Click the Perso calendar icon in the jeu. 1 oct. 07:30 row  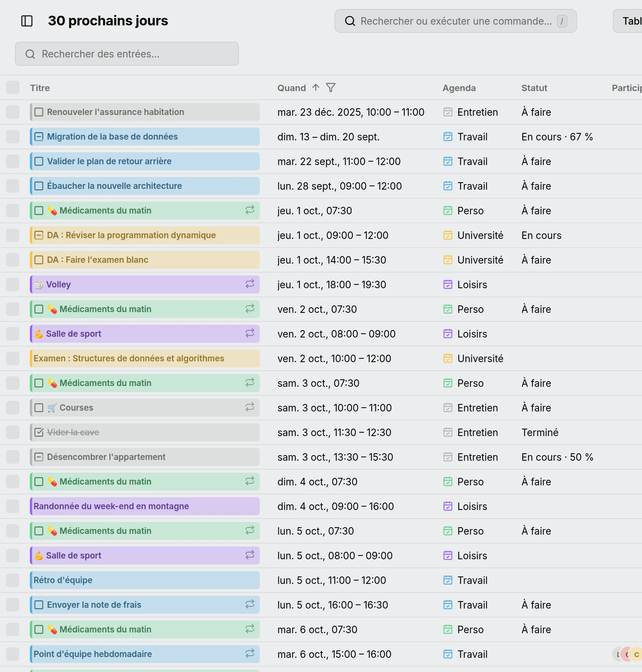coord(448,211)
